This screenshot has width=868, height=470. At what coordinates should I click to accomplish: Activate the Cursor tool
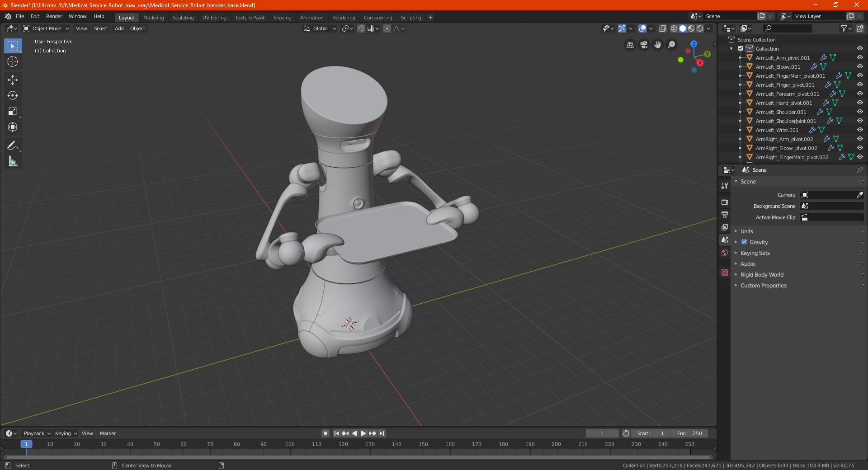coord(13,61)
